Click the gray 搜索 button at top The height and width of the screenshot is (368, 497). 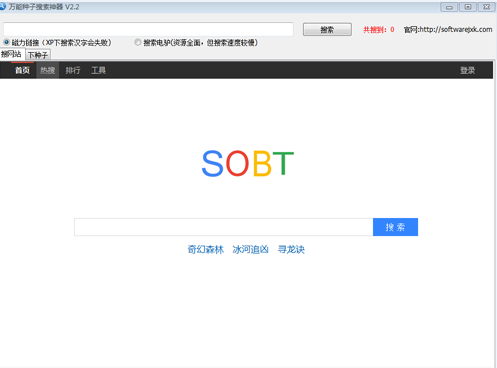pyautogui.click(x=327, y=30)
